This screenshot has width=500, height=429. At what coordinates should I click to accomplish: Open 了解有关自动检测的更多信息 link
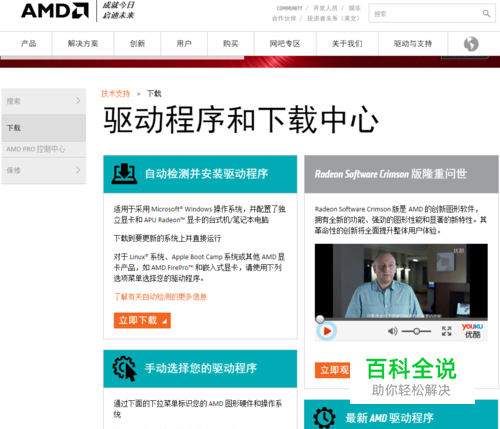click(x=160, y=297)
